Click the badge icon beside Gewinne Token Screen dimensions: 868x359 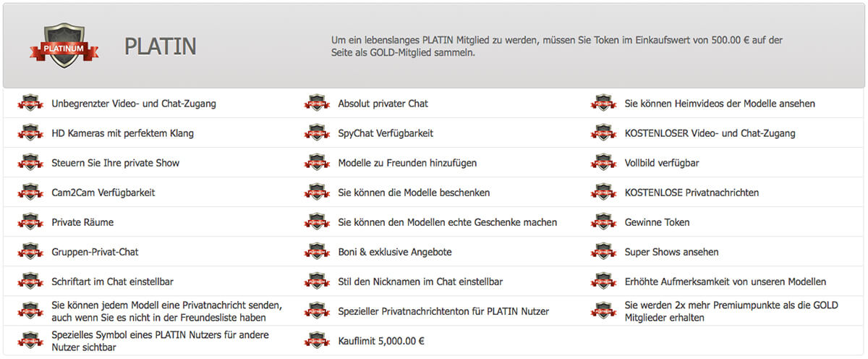pos(604,222)
